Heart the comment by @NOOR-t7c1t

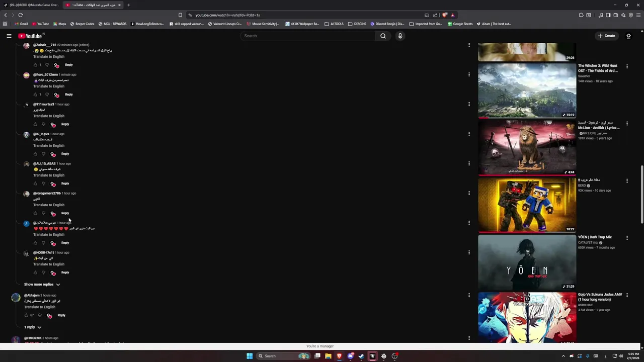tap(53, 273)
